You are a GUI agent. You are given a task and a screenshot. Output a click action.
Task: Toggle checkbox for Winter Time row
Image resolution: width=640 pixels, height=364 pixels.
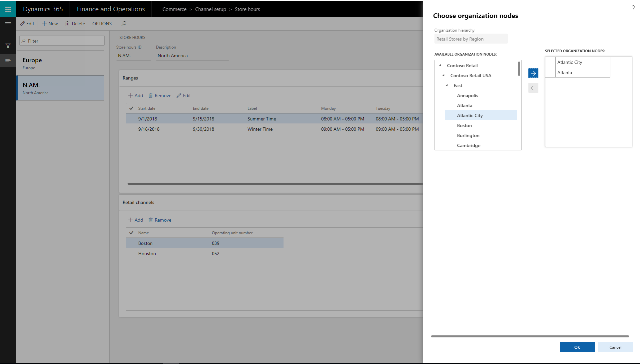click(131, 129)
